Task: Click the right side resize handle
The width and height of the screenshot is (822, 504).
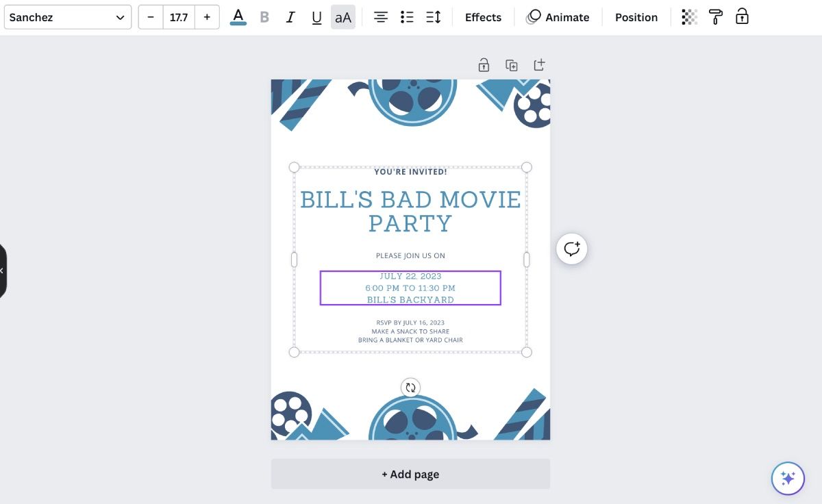Action: click(527, 260)
